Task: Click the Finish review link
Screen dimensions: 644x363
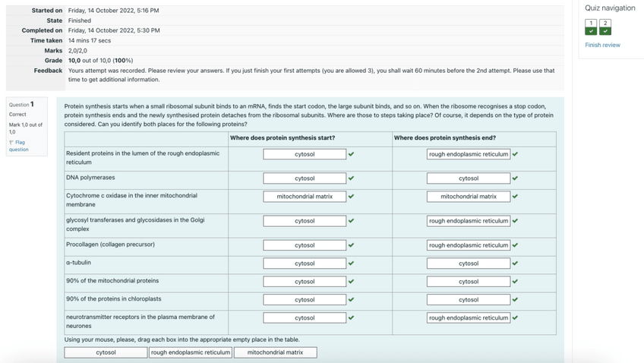Action: point(602,45)
